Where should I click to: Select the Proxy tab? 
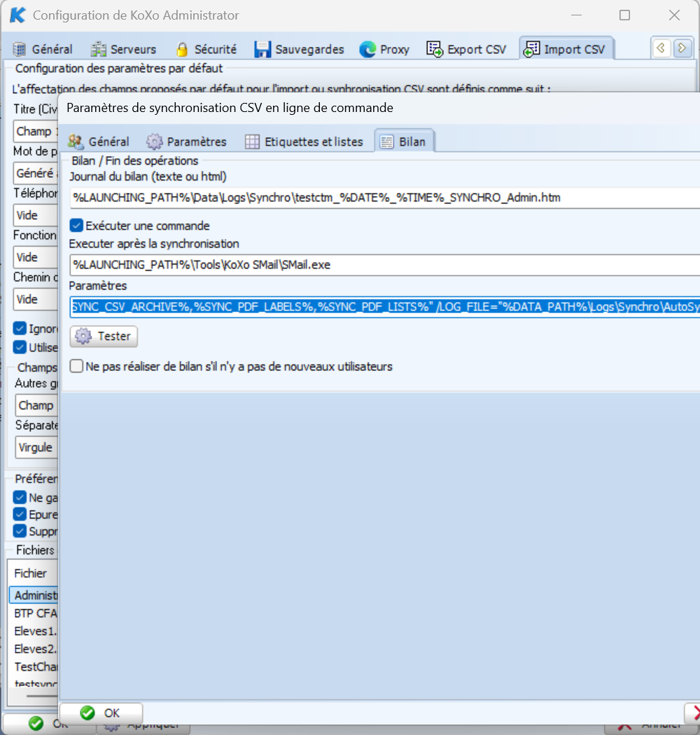(x=384, y=49)
